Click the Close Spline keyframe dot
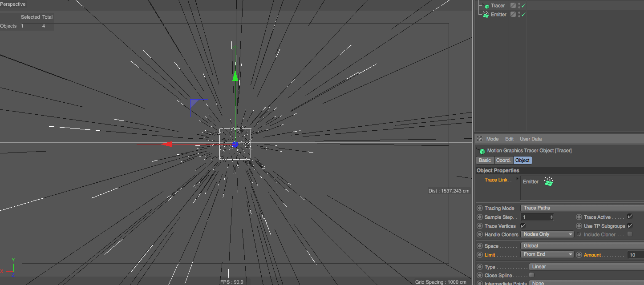The width and height of the screenshot is (644, 285). (x=480, y=275)
